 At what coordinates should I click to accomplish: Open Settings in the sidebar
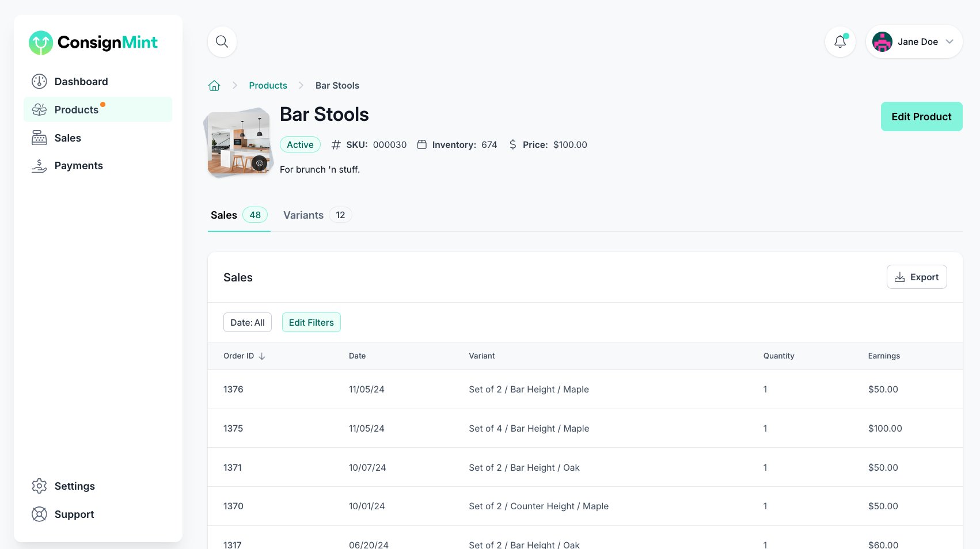point(98,486)
